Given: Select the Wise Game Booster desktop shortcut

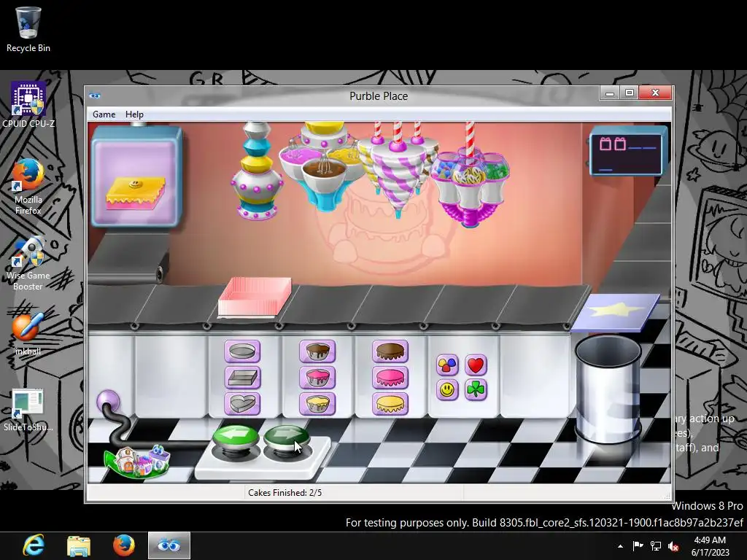Looking at the screenshot, I should pyautogui.click(x=28, y=262).
